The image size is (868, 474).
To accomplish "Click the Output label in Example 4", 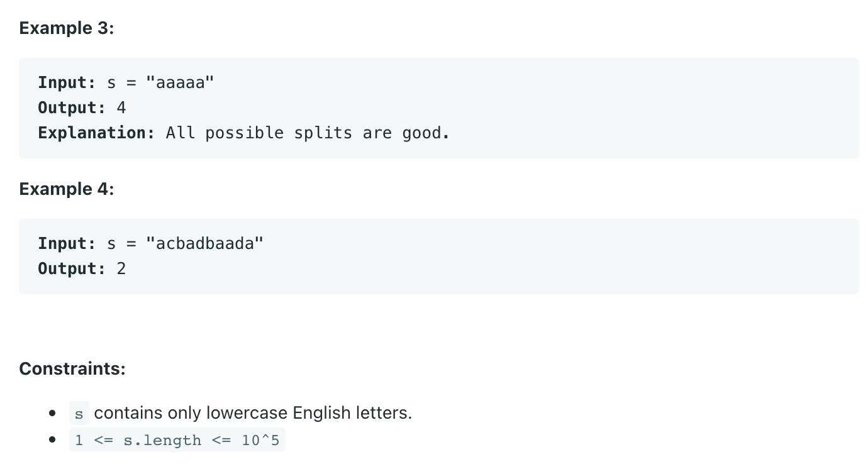I will (72, 269).
